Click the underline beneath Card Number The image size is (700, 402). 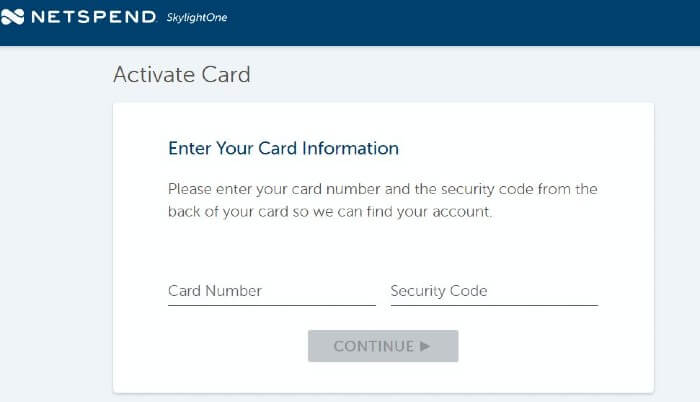click(x=271, y=306)
